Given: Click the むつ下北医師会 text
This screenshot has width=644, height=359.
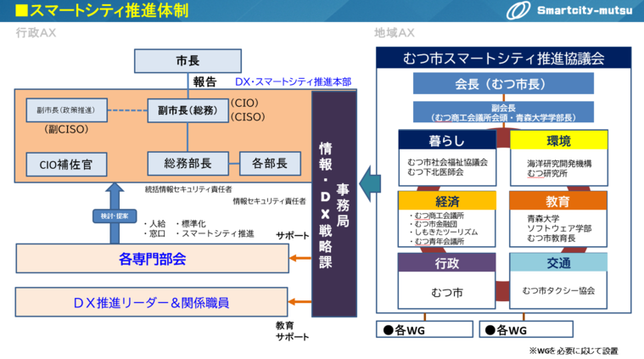Looking at the screenshot, I should click(x=435, y=172).
